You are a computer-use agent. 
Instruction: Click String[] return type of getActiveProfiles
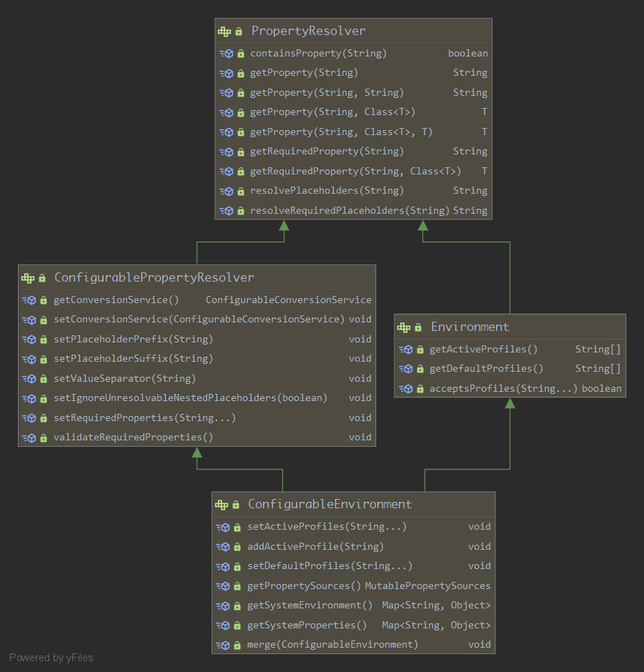[x=598, y=350]
